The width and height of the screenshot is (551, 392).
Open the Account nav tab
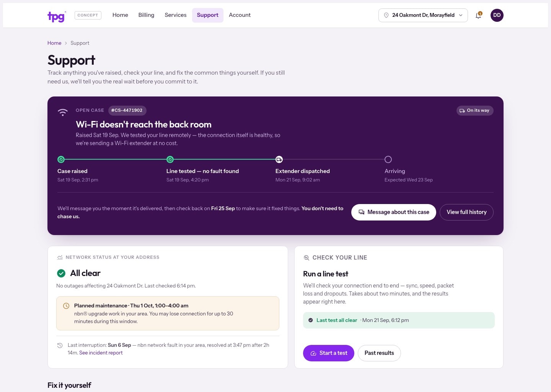240,15
